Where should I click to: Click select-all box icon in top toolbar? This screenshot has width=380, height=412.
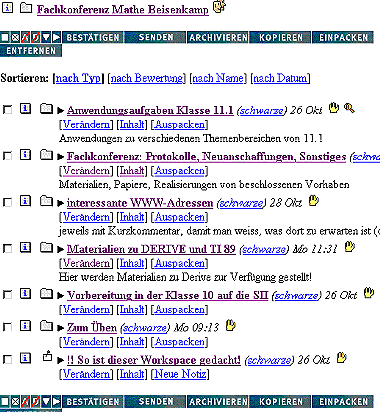(x=5, y=37)
